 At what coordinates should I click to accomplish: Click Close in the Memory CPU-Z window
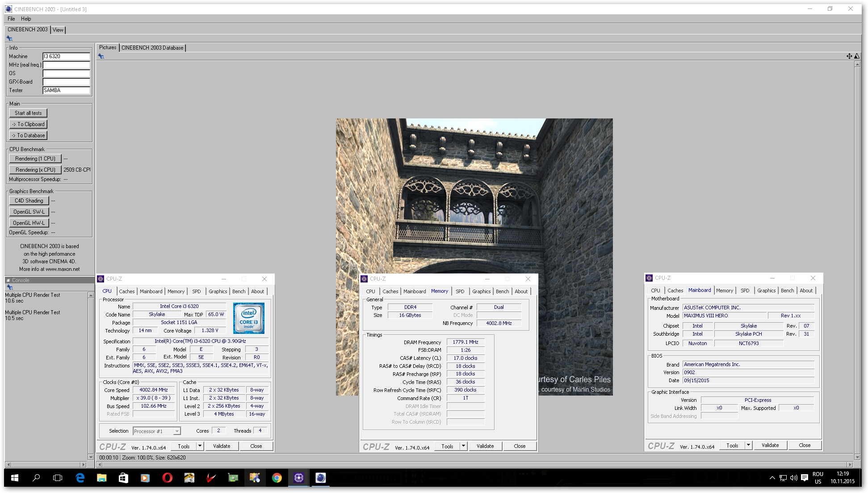[x=520, y=446]
